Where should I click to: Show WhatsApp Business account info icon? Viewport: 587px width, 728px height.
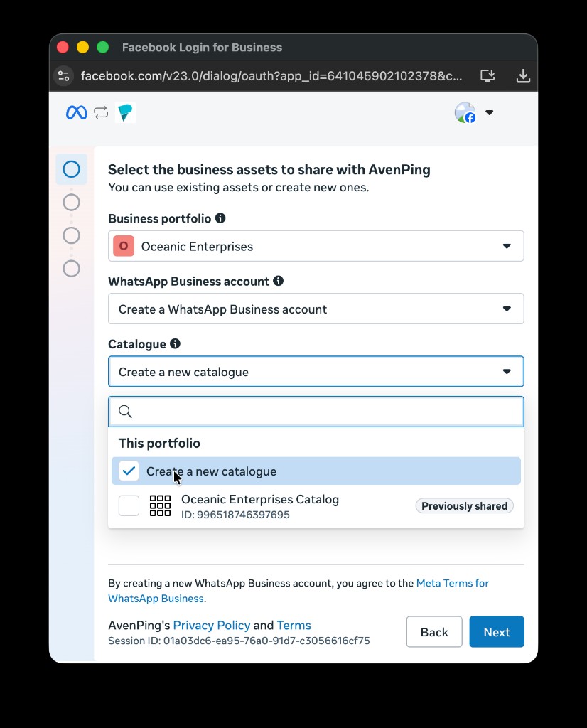click(279, 281)
